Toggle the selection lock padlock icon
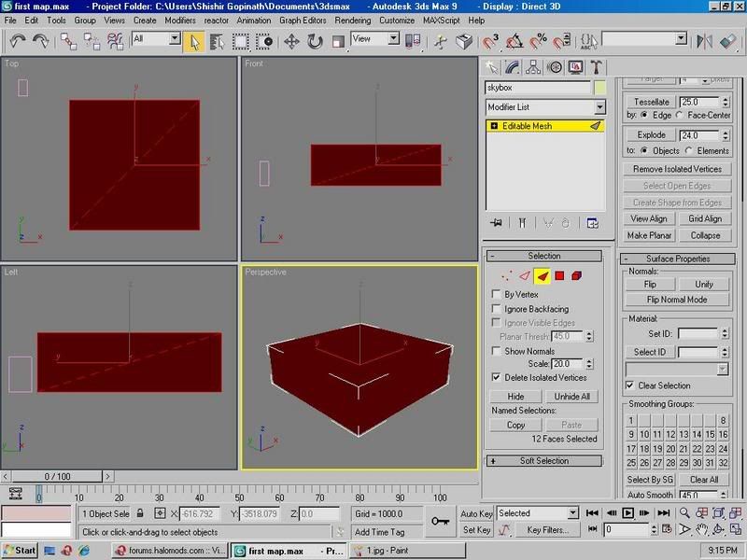Image resolution: width=747 pixels, height=560 pixels. click(140, 513)
